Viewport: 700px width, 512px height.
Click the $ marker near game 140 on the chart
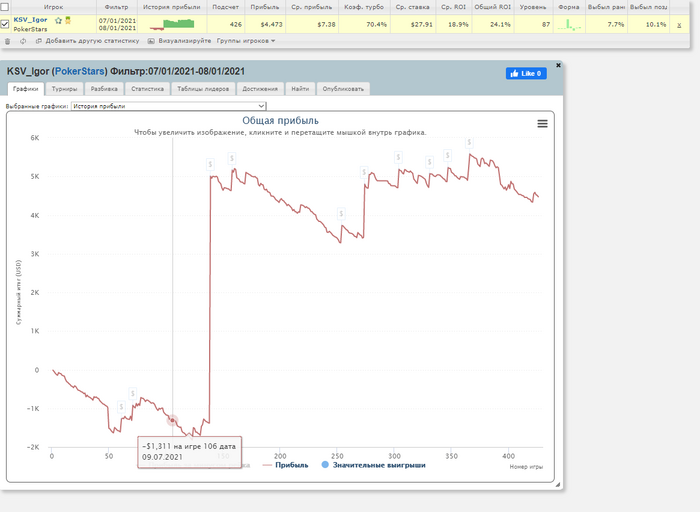click(x=210, y=165)
